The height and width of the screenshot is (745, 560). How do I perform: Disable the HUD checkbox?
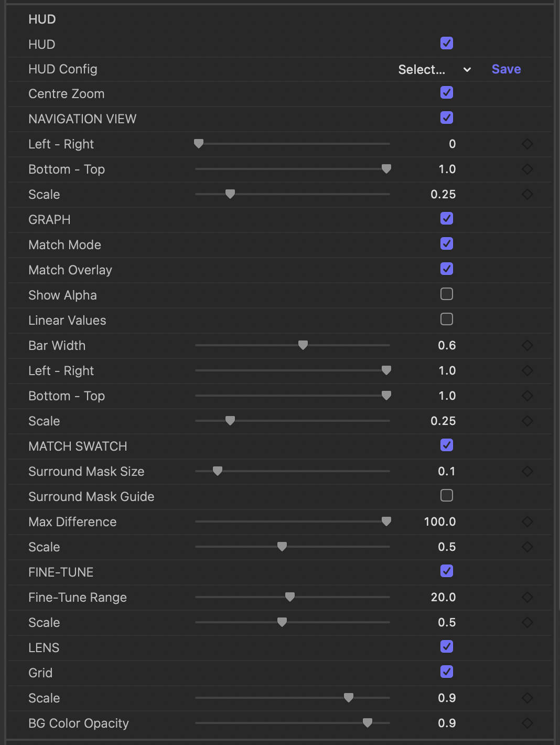(x=447, y=44)
